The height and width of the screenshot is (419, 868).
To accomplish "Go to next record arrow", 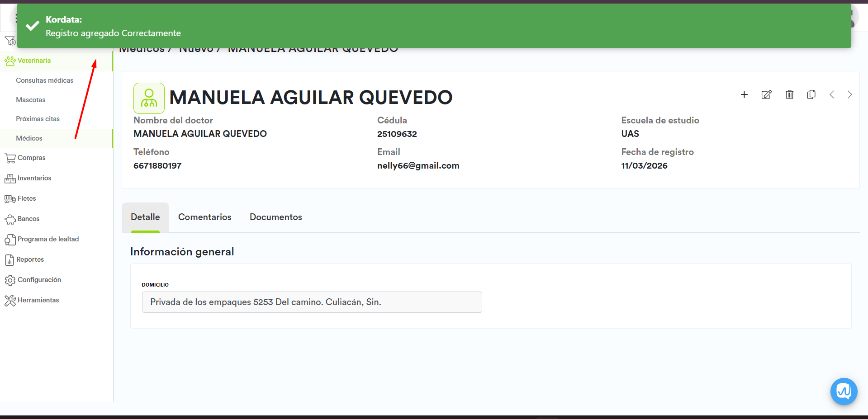I will 849,94.
